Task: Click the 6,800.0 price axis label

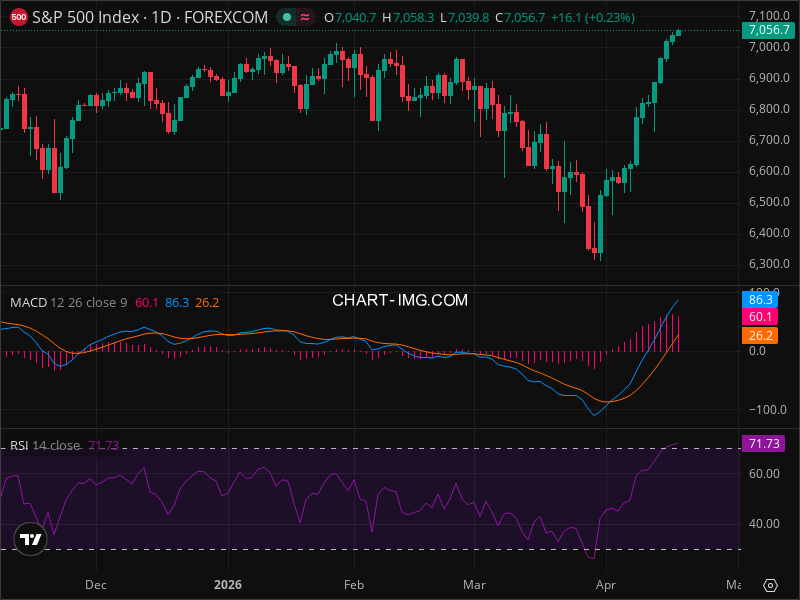Action: click(x=769, y=109)
